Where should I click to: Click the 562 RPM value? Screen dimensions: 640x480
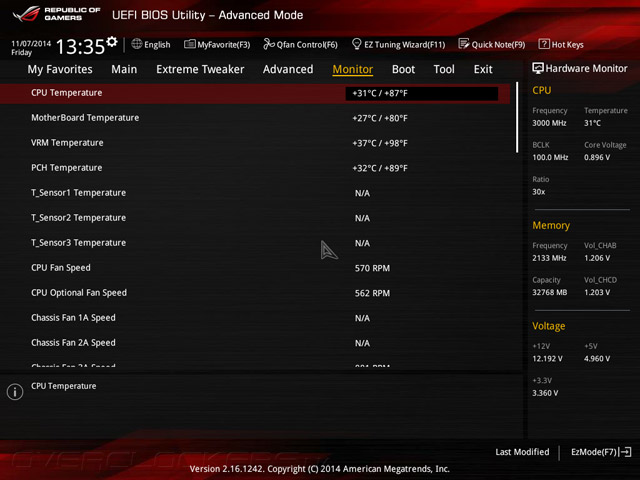(x=372, y=293)
